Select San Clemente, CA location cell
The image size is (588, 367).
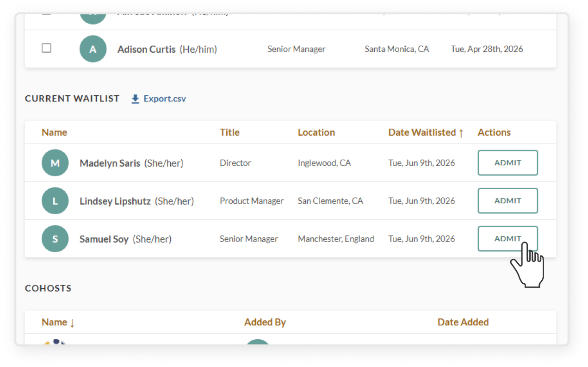click(x=330, y=201)
